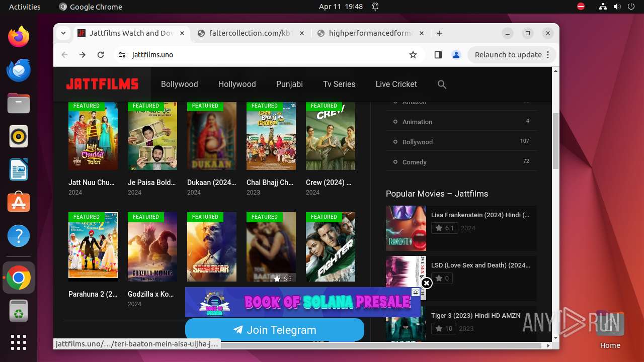This screenshot has height=362, width=644.
Task: Open Files from the dock
Action: (x=19, y=103)
